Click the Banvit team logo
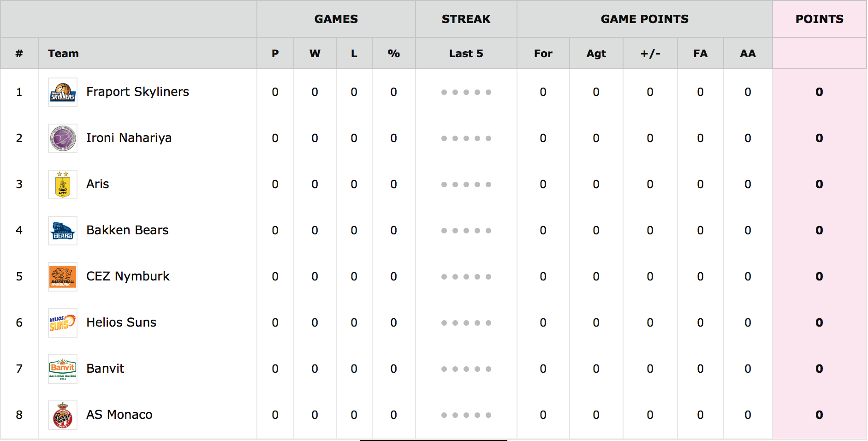 pyautogui.click(x=63, y=369)
